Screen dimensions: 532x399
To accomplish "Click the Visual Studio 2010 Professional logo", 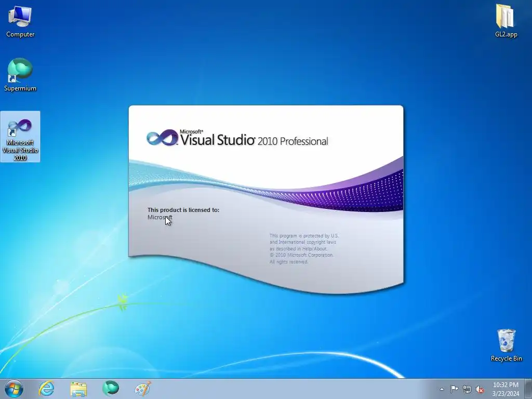I will (x=237, y=138).
